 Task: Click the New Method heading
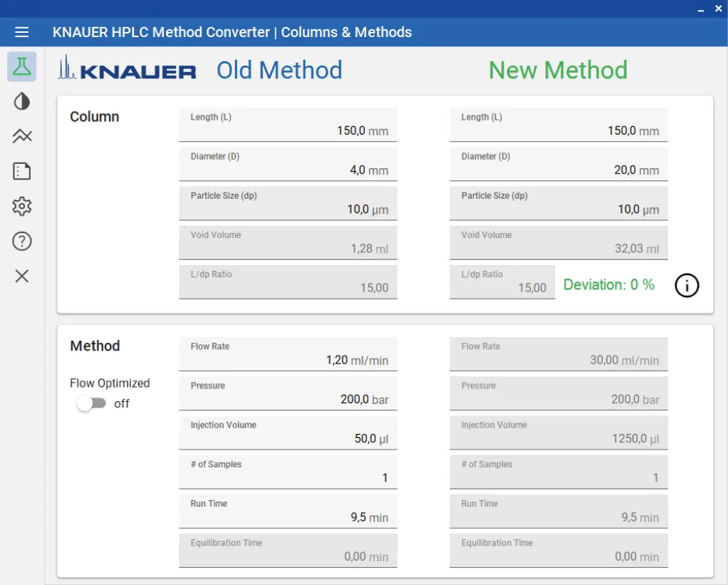coord(558,70)
